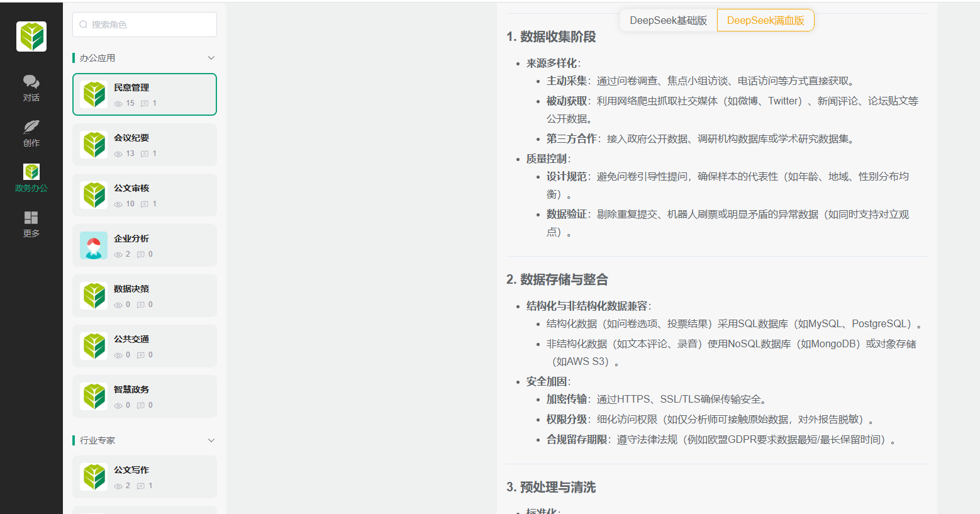Select the 公文写作 role title

click(131, 470)
